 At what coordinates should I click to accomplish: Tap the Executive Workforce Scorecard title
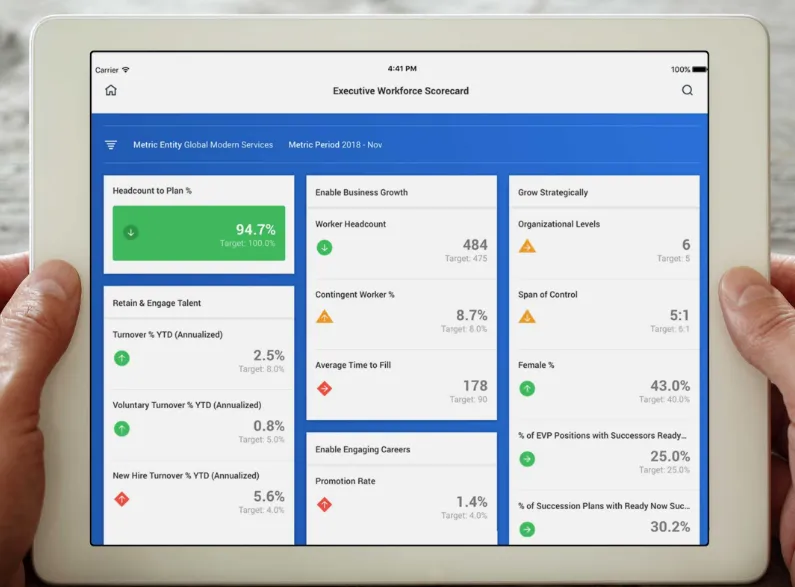point(401,91)
